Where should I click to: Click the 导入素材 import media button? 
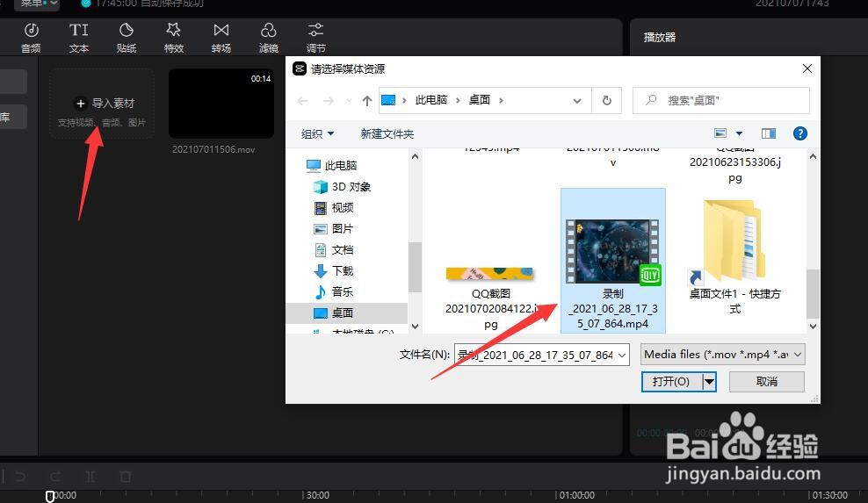[104, 104]
